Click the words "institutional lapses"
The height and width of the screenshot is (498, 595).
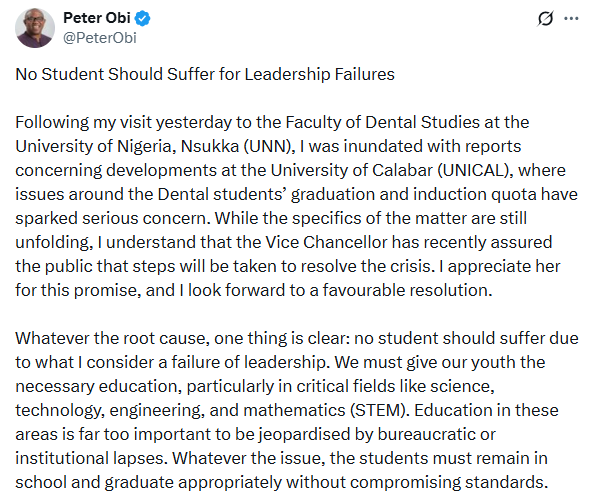click(x=91, y=459)
